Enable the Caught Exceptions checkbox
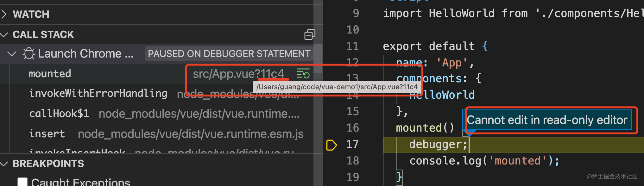Viewport: 644px width, 186px height. pyautogui.click(x=22, y=182)
